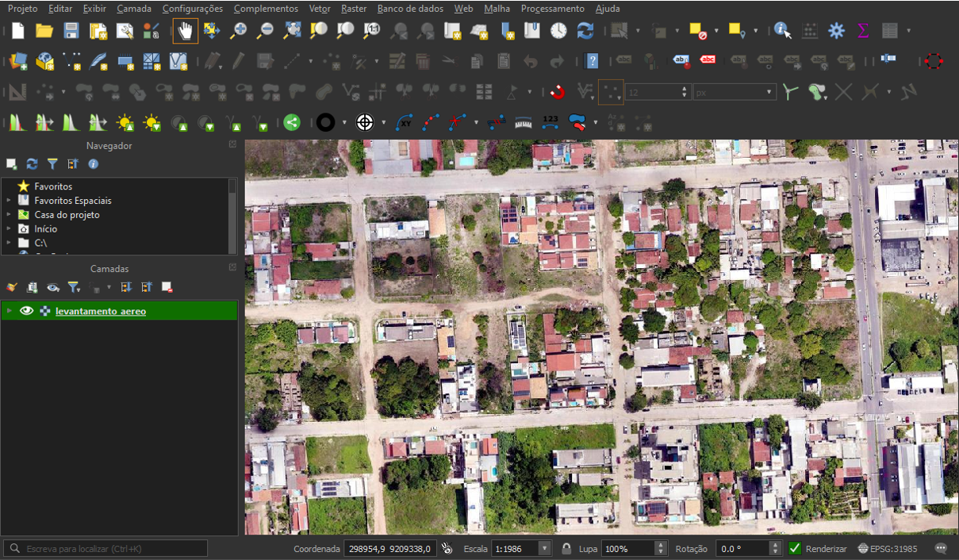
Task: Click the Zoom In magnifier tool
Action: (x=238, y=31)
